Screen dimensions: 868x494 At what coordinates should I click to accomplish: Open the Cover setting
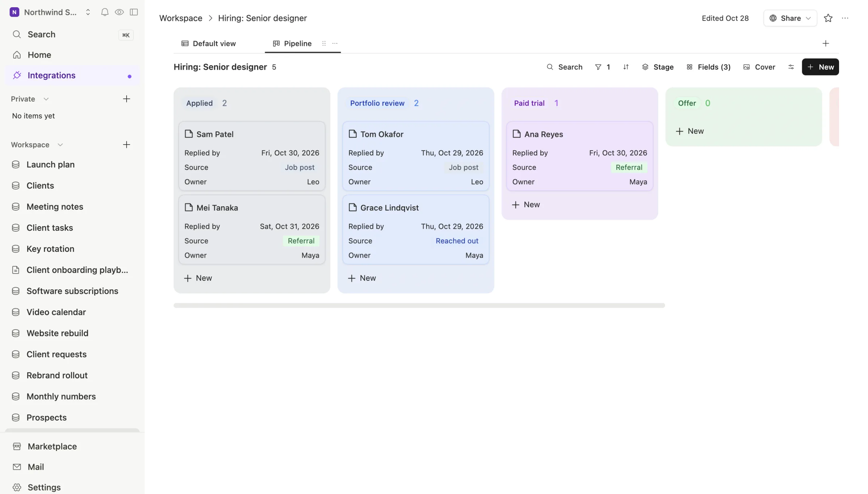pos(759,67)
